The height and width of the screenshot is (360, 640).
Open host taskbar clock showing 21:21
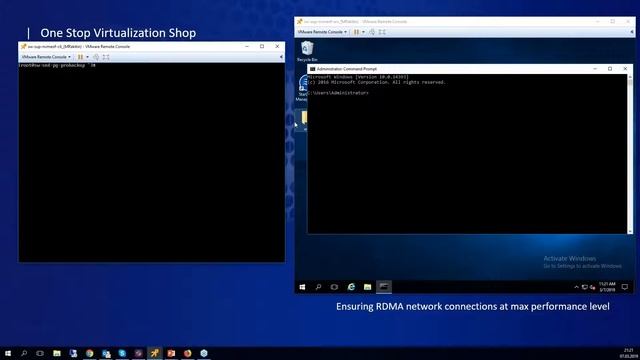(x=628, y=353)
